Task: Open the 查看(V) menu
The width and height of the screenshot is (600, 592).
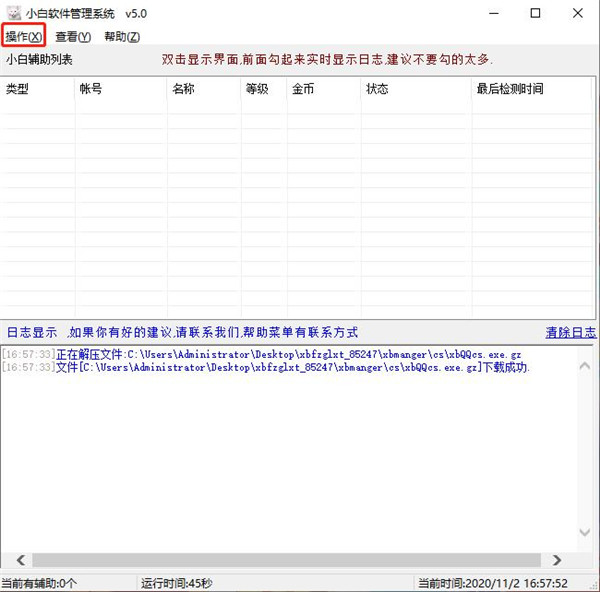Action: (x=73, y=37)
